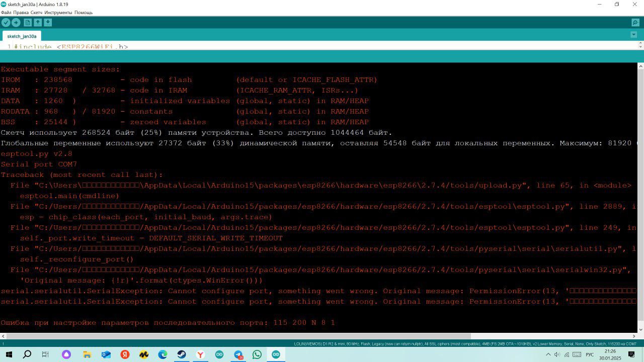Viewport: 644px width, 362px height.
Task: Open File Explorer from the taskbar
Action: [x=87, y=354]
